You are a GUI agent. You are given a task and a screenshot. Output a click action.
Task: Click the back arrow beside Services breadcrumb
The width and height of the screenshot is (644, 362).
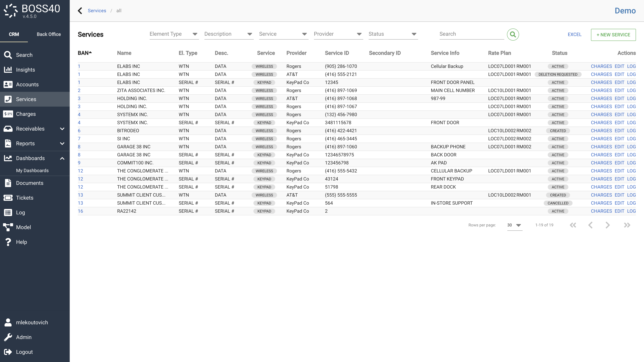click(x=80, y=11)
